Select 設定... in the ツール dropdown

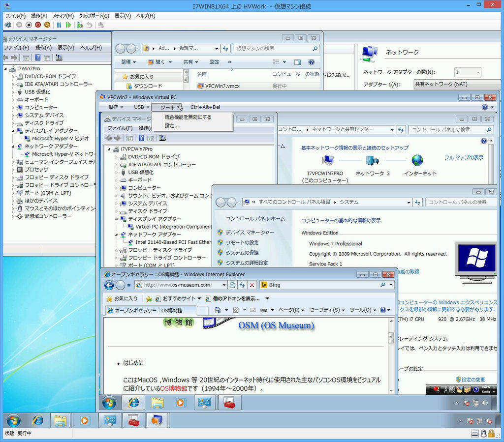click(172, 125)
